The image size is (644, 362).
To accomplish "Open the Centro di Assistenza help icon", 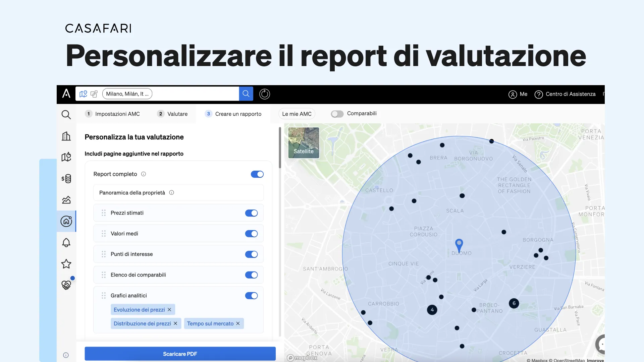I will (539, 95).
